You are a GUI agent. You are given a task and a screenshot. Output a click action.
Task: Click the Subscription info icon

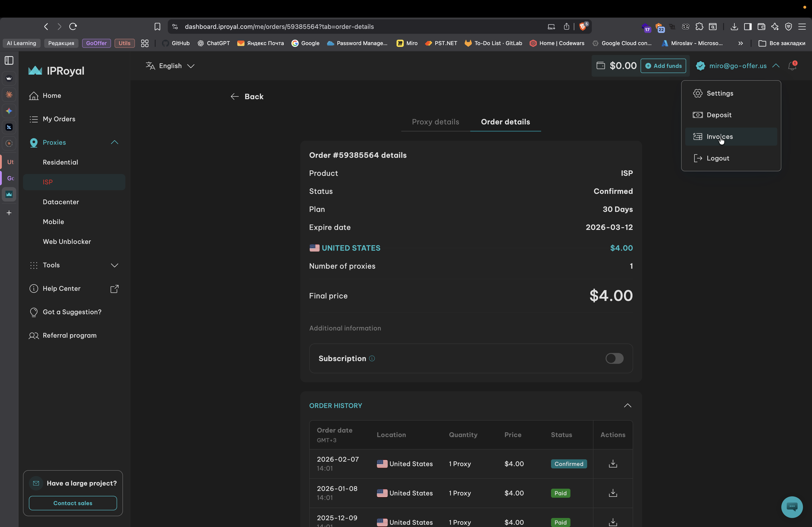[372, 358]
